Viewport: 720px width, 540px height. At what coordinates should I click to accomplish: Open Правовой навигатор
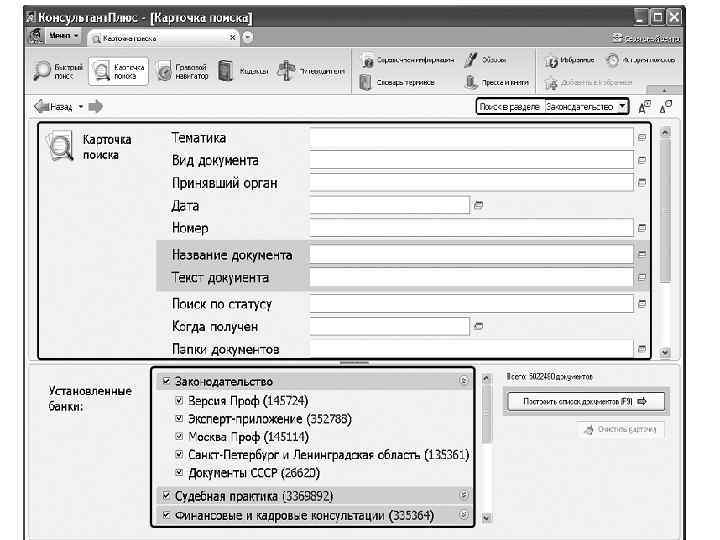point(182,71)
